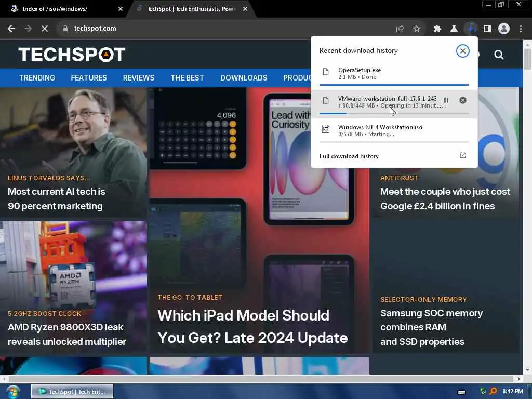Go back to the previous page
Viewport: 532px width, 399px height.
click(x=11, y=29)
